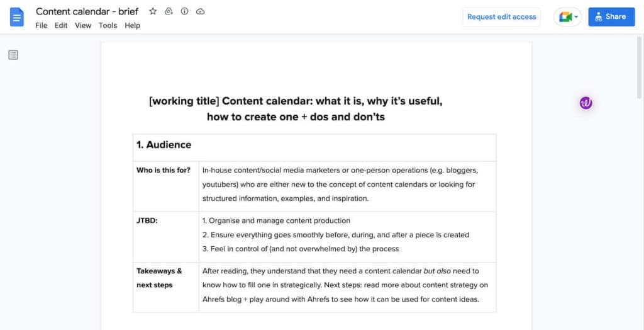
Task: Click the purple Wordtune extension icon
Action: click(586, 103)
